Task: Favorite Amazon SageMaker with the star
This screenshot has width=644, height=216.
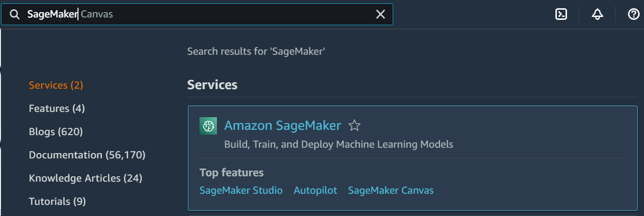Action: (354, 126)
